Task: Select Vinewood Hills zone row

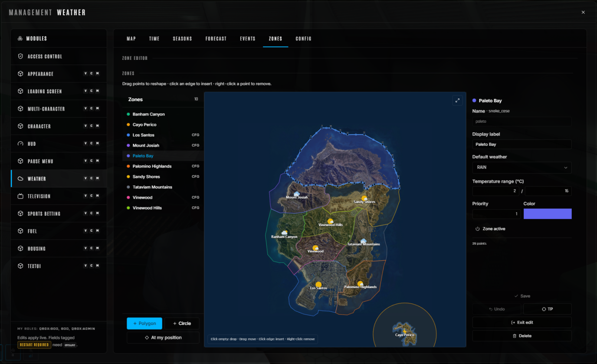Action: [163, 208]
